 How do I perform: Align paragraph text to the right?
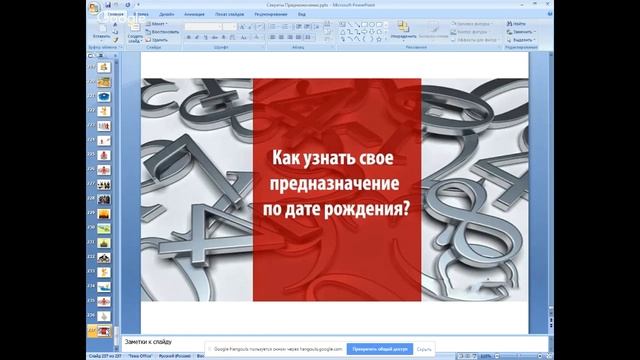(x=290, y=37)
